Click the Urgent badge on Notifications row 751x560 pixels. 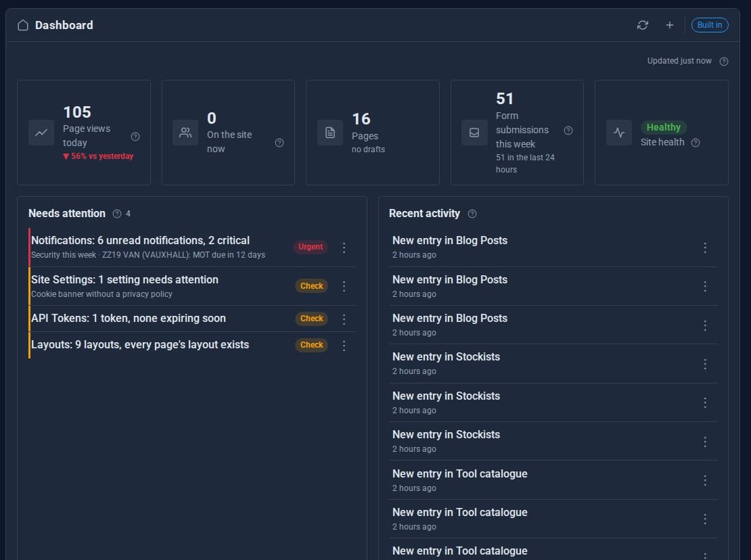tap(311, 247)
